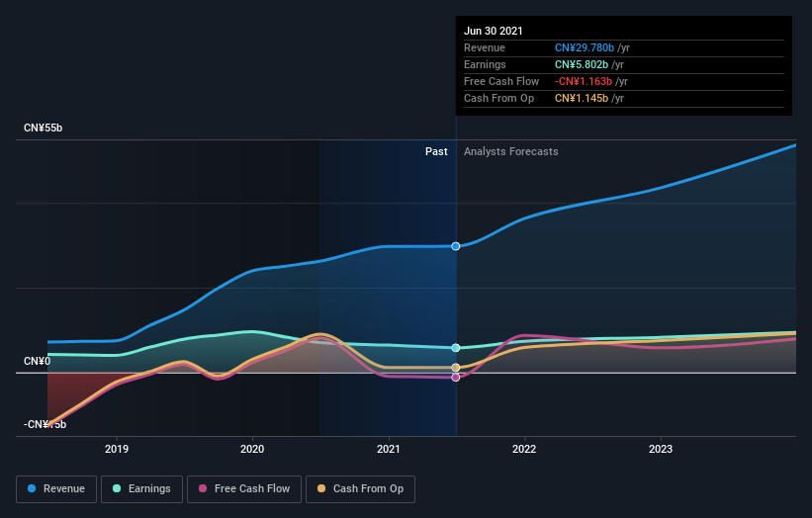Click the teal Earnings legend dot

[117, 488]
